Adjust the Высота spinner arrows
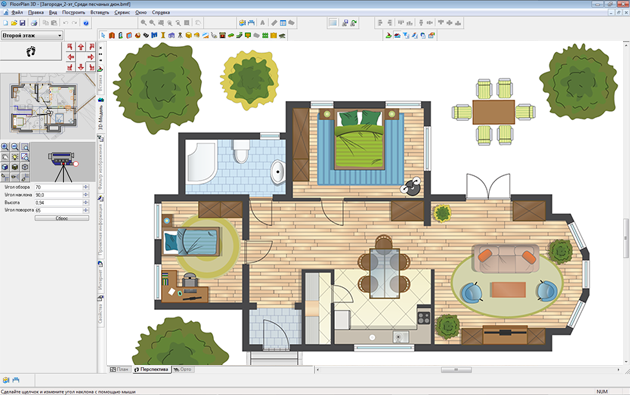Screen dimensions: 630x395 click(86, 203)
